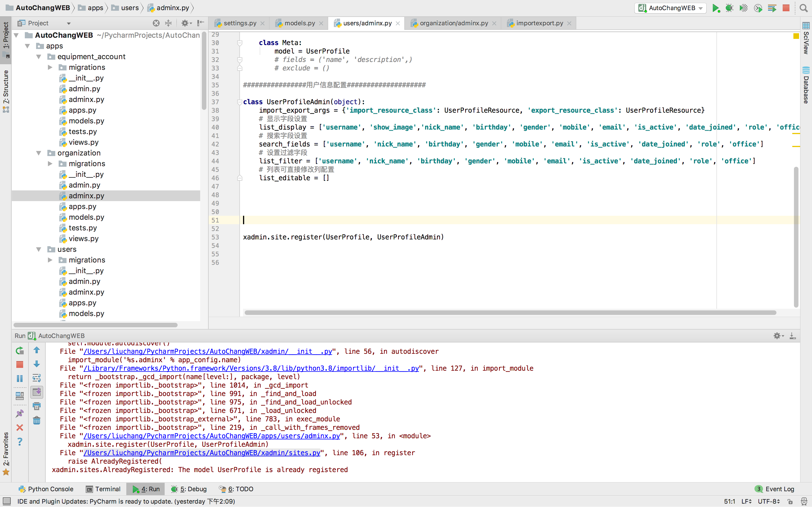Click Scroll from Source target icon
Screen dimensions: 812x507
click(x=156, y=23)
